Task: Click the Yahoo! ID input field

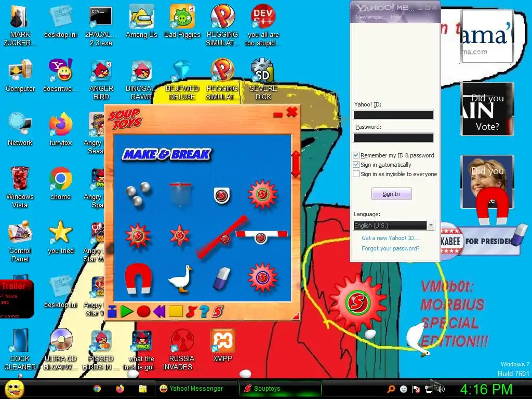Action: (x=393, y=115)
